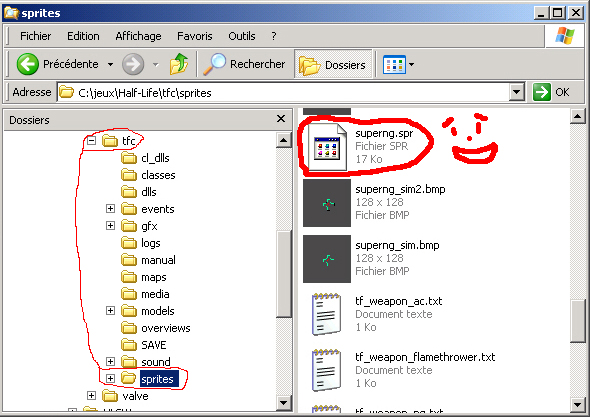The height and width of the screenshot is (417, 590).
Task: Select tf_weapon_ac.txt notepad icon
Action: [327, 314]
